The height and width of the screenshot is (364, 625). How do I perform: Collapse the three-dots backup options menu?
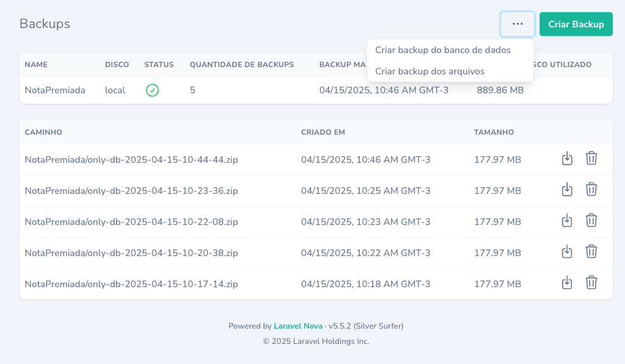pos(518,24)
